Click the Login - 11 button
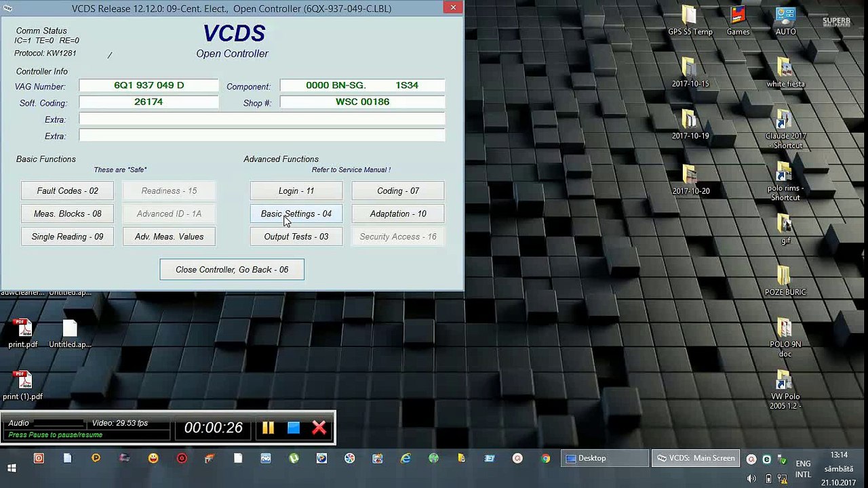Screen dimensions: 868x488 pos(296,191)
